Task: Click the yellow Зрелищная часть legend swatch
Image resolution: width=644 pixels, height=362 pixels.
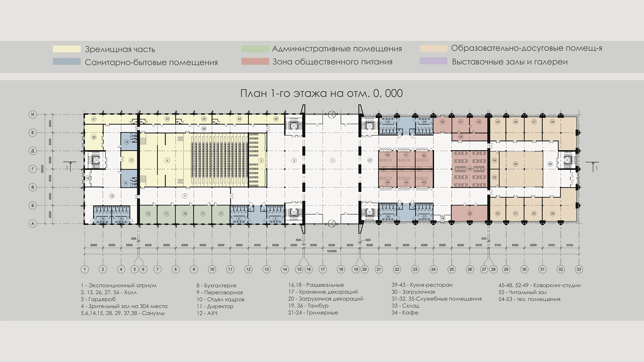Action: (x=67, y=49)
